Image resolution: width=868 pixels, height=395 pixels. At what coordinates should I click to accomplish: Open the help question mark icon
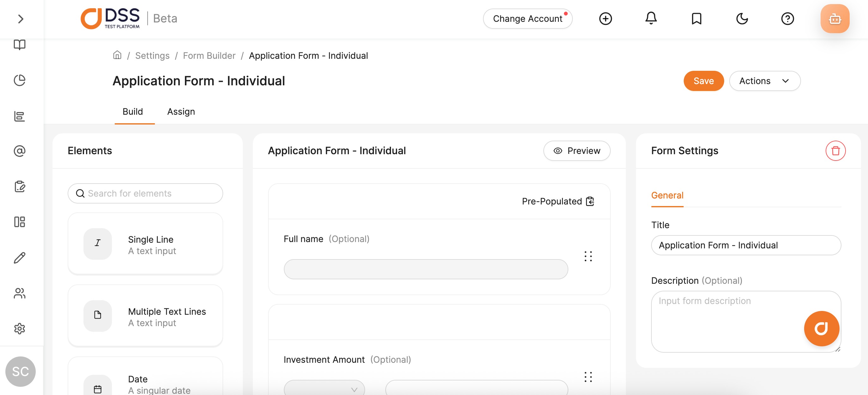tap(787, 19)
